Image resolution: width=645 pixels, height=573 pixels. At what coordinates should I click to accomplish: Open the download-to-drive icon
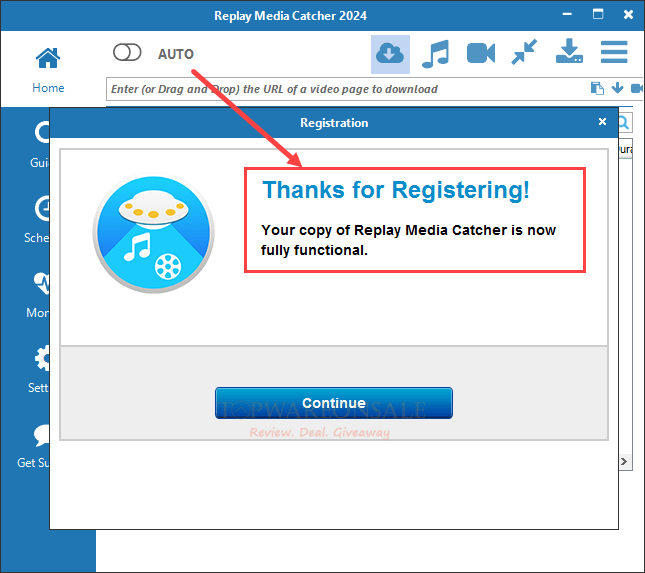[x=569, y=51]
